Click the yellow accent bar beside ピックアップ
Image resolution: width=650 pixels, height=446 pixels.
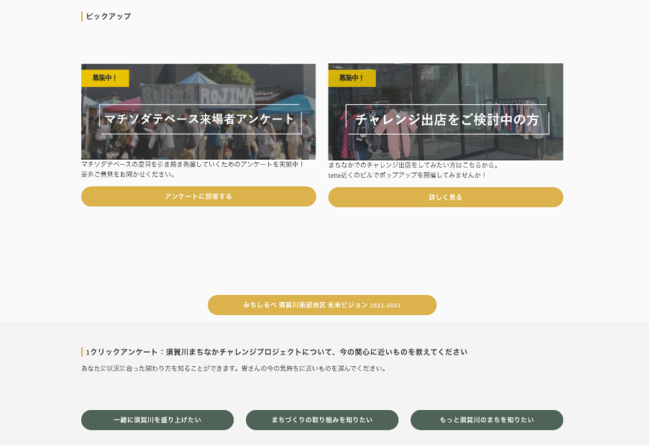pos(82,16)
